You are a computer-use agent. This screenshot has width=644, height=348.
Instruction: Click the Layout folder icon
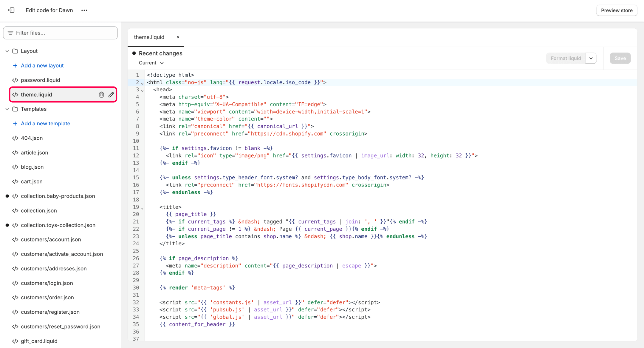pyautogui.click(x=15, y=51)
